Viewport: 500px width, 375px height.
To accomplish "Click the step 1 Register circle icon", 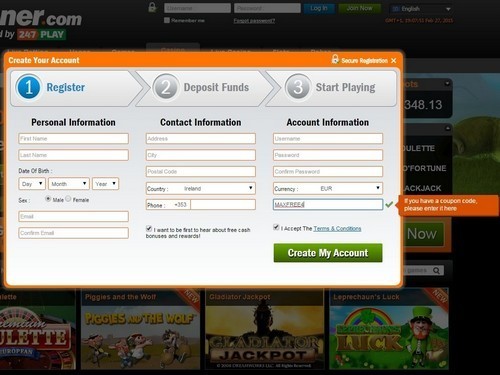I will pos(29,87).
